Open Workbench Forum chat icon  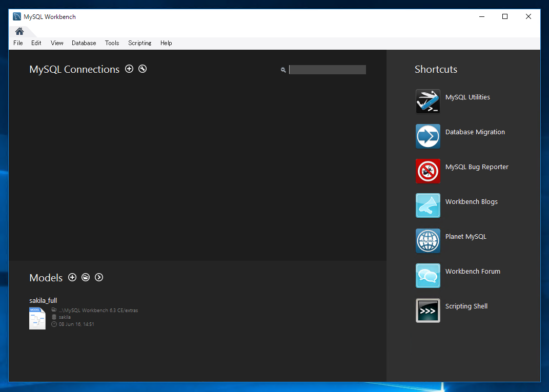428,276
